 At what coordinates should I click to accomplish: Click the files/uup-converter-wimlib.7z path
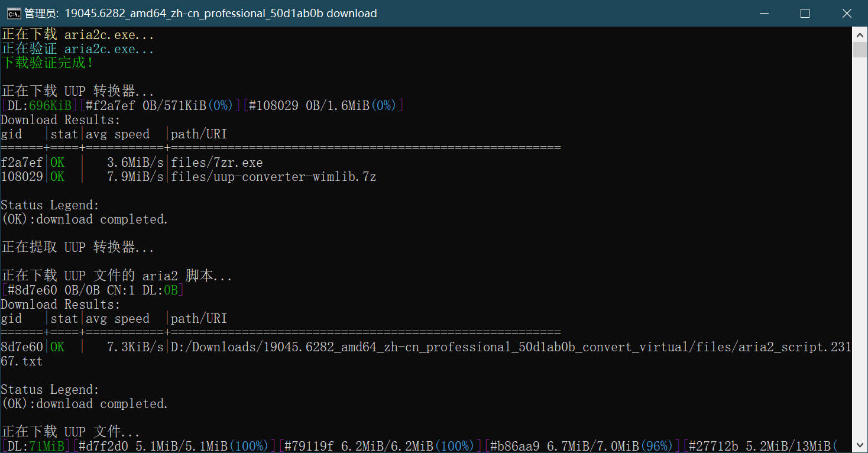point(273,177)
